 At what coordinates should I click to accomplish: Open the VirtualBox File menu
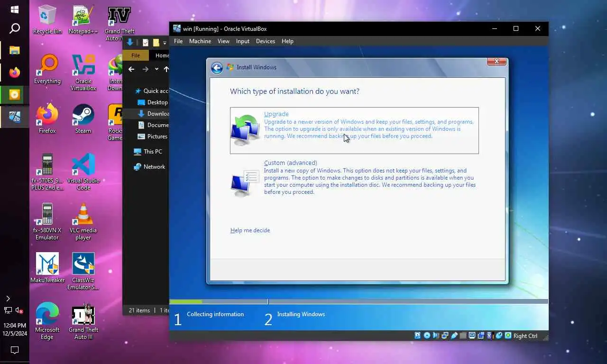[178, 41]
